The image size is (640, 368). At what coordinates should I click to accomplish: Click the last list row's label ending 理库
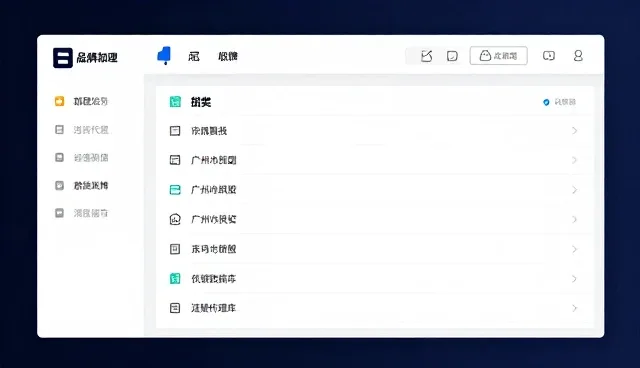tap(214, 308)
